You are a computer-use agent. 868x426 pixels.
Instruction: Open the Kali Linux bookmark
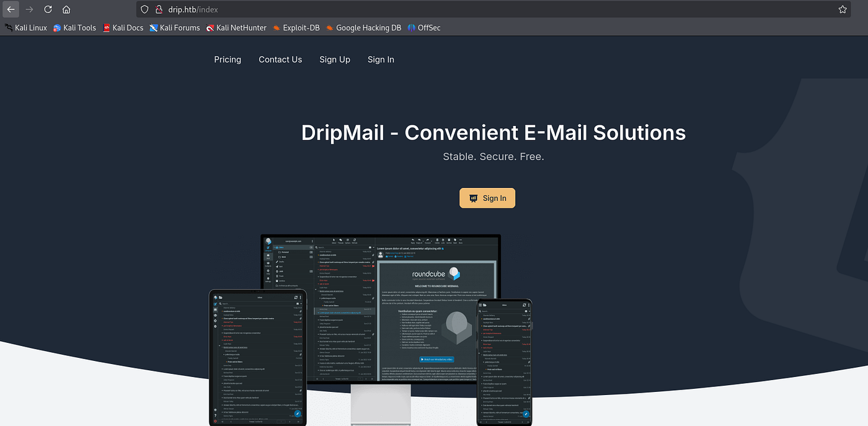(25, 27)
